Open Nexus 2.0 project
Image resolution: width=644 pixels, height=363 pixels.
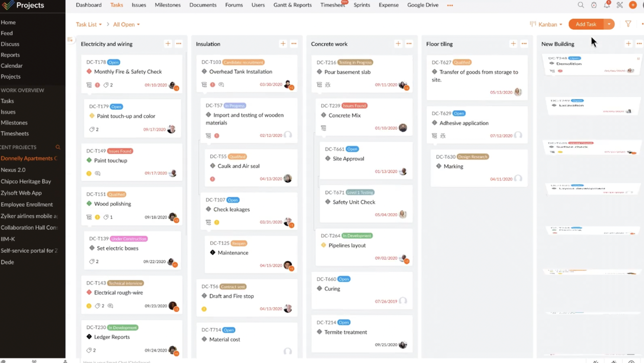[x=13, y=170]
